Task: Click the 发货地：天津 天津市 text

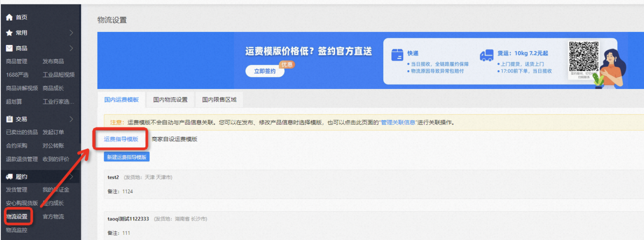Action: click(x=148, y=177)
